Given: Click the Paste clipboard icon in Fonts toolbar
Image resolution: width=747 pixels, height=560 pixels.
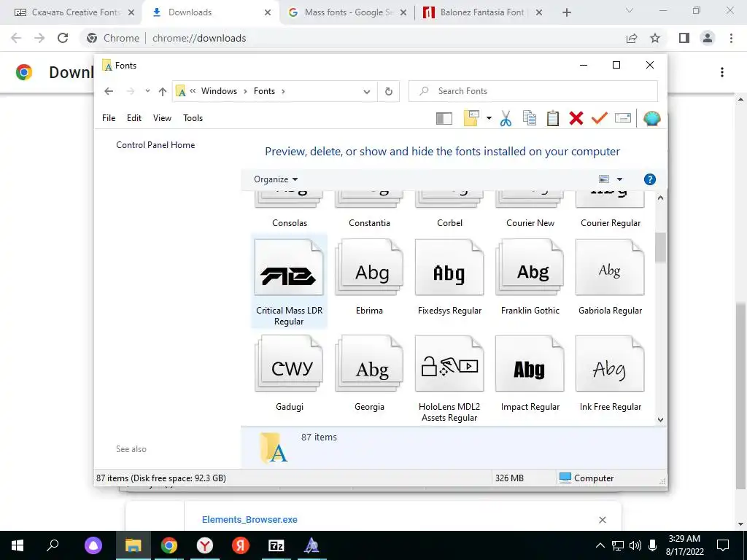Looking at the screenshot, I should [553, 118].
